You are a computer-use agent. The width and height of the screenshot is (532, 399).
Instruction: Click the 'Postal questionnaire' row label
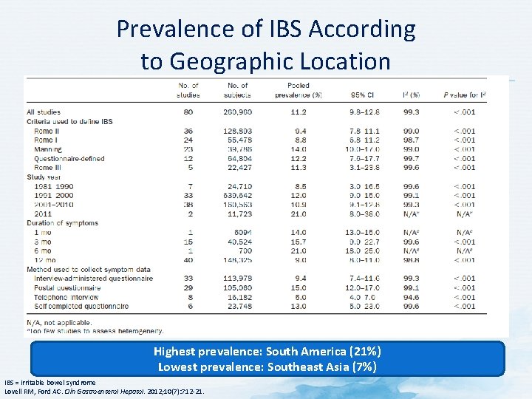click(x=67, y=288)
